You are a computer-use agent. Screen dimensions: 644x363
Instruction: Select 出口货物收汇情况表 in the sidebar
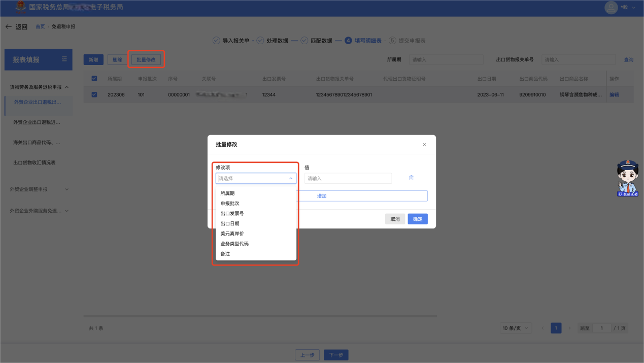pyautogui.click(x=35, y=163)
